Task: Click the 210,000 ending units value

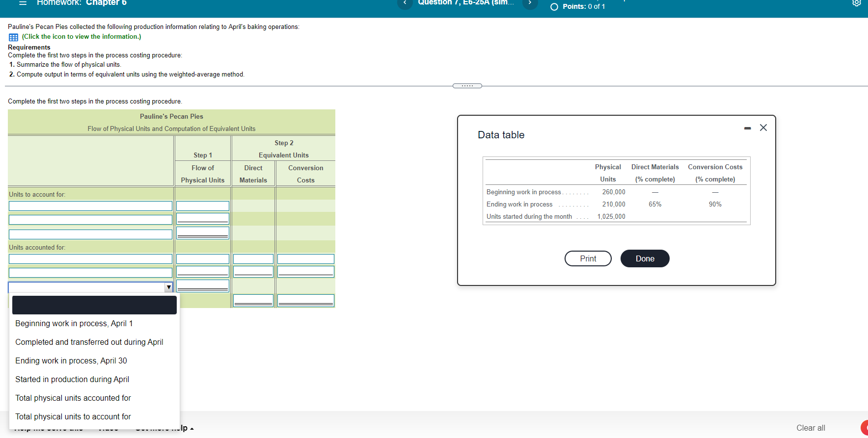Action: tap(614, 204)
